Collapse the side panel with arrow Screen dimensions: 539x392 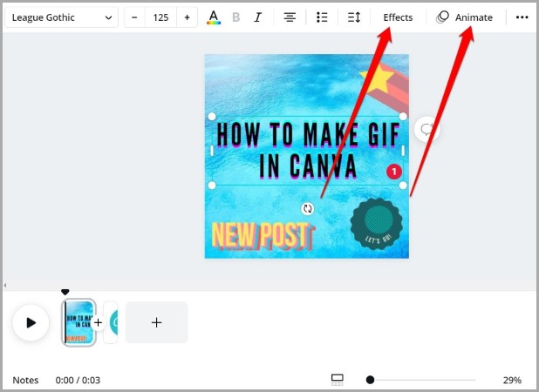[5, 285]
